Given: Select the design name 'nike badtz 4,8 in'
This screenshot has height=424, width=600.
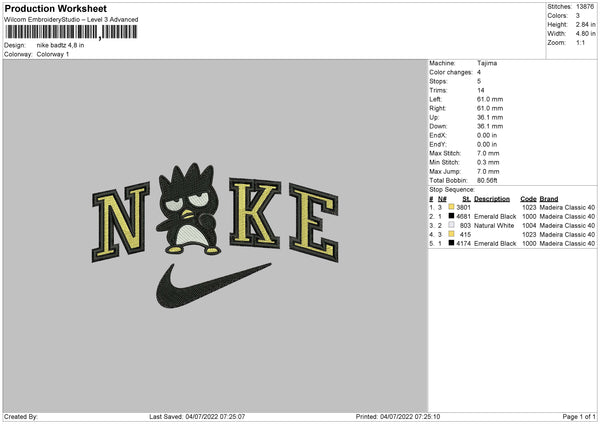Looking at the screenshot, I should [60, 45].
